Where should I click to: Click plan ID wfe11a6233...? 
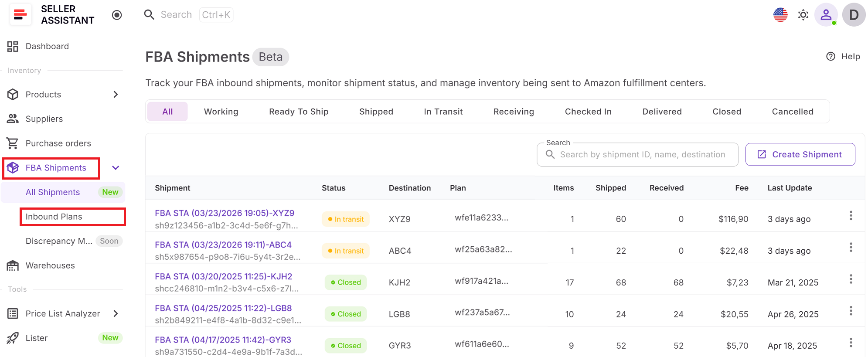pos(481,218)
